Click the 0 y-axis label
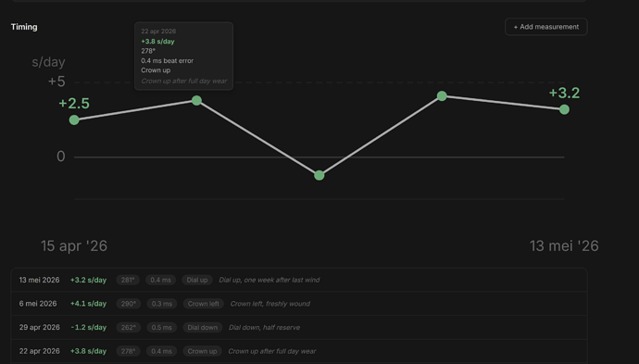 tap(61, 157)
